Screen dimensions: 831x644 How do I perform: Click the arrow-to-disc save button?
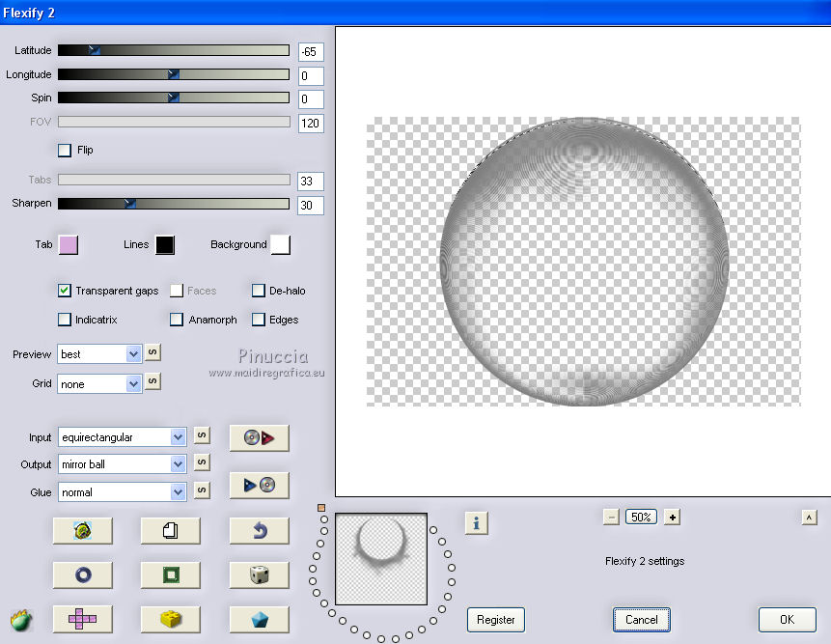tap(260, 485)
